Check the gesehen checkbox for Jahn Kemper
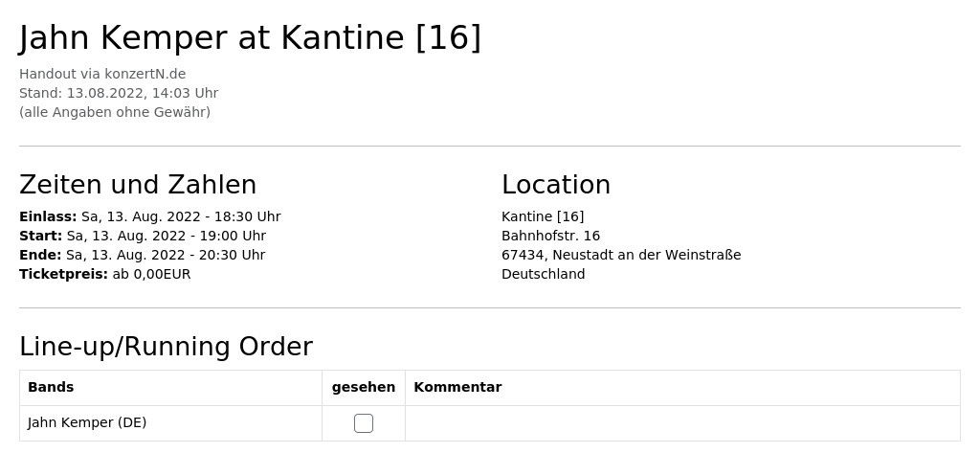Viewport: 980px width, 476px height. click(x=363, y=423)
